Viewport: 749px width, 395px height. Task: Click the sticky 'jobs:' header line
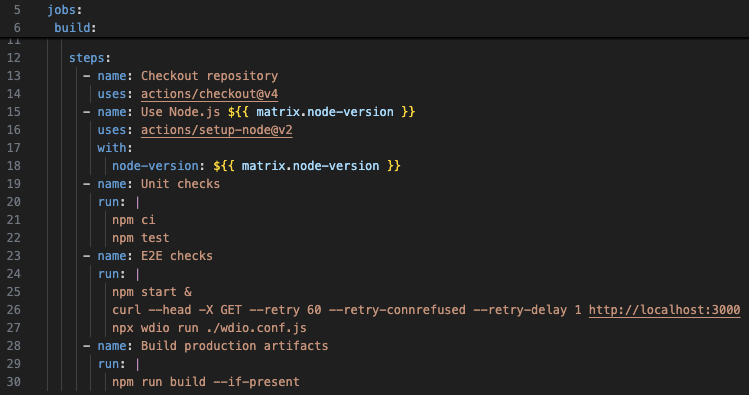pyautogui.click(x=64, y=10)
